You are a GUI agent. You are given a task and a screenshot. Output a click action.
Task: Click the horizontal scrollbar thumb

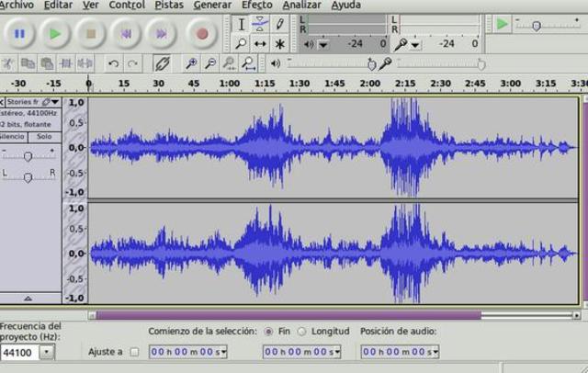[288, 315]
